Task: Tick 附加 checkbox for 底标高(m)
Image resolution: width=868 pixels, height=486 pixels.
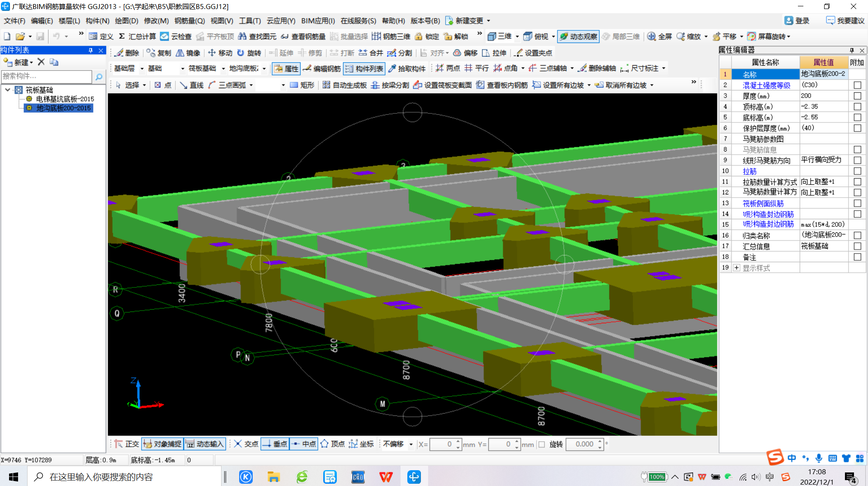Action: click(x=857, y=118)
